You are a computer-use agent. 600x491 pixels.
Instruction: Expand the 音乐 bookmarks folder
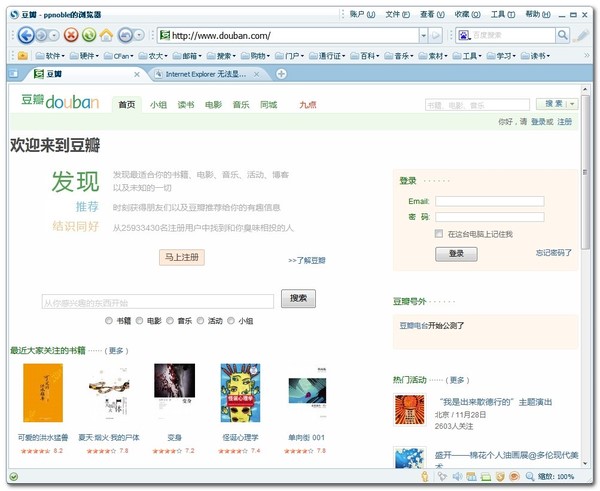coord(399,56)
